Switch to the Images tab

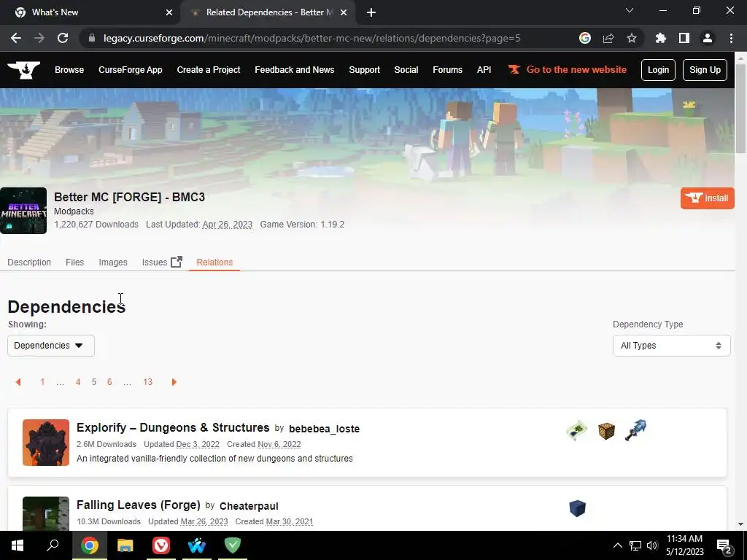tap(113, 262)
